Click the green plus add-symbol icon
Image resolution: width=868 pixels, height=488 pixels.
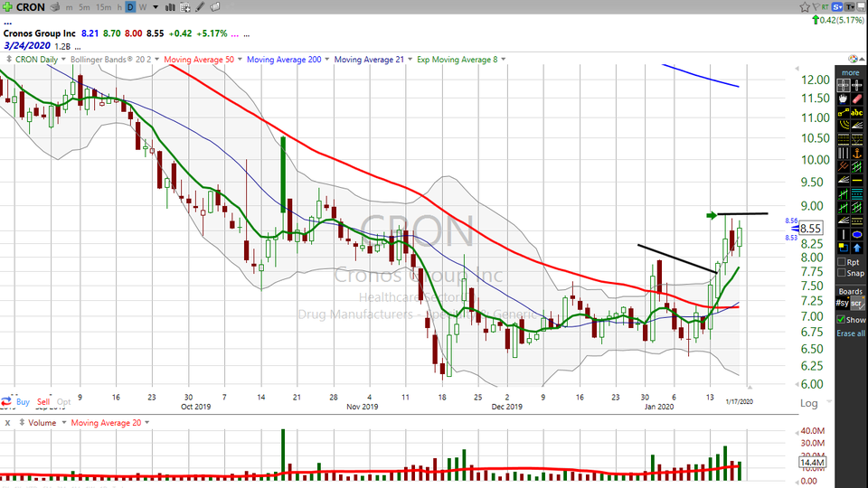click(x=8, y=7)
